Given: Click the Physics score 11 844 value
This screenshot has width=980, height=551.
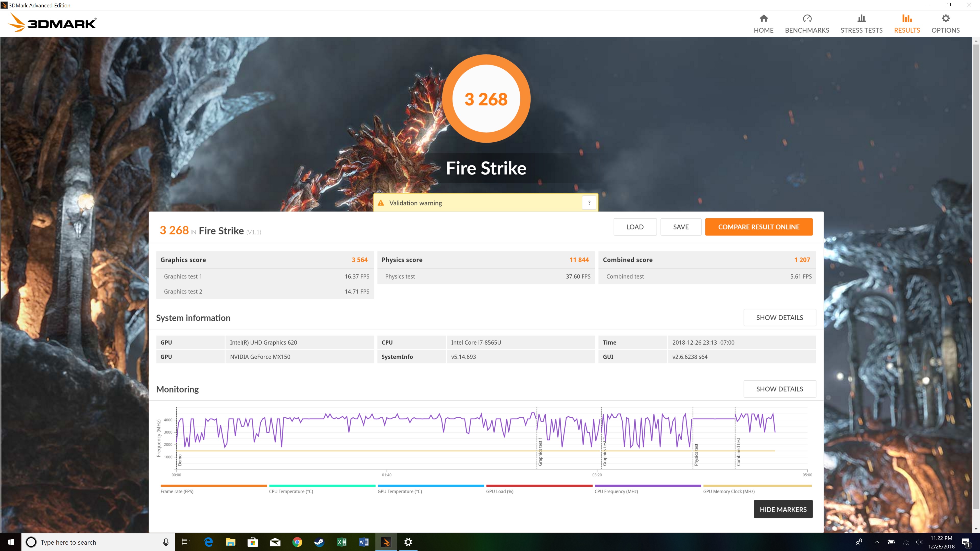Looking at the screenshot, I should pyautogui.click(x=579, y=260).
